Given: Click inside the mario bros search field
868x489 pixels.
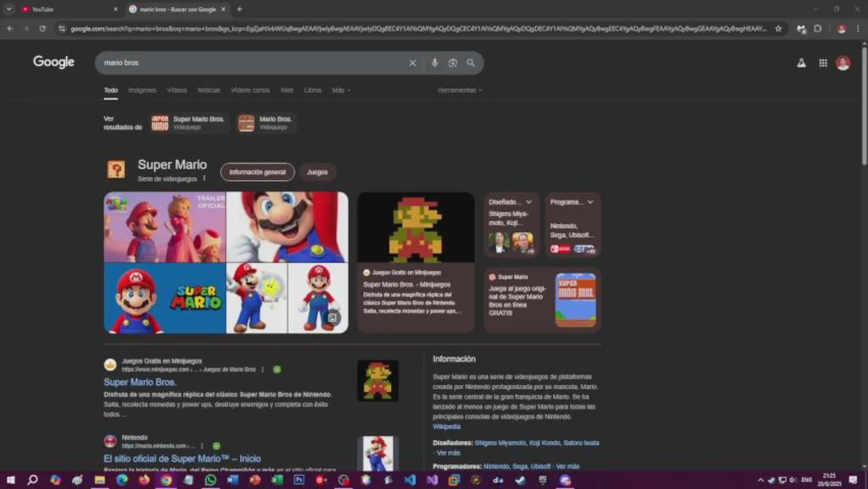Looking at the screenshot, I should coord(251,62).
